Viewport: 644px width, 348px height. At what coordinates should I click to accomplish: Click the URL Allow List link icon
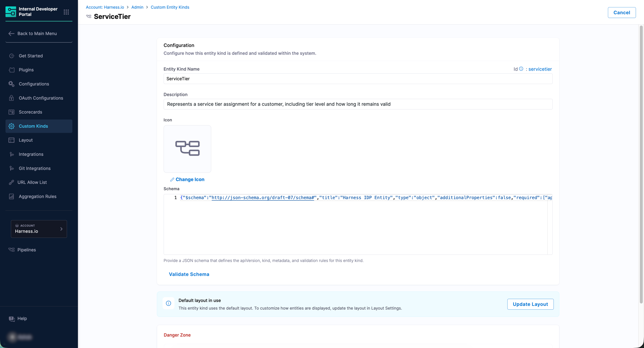coord(12,182)
